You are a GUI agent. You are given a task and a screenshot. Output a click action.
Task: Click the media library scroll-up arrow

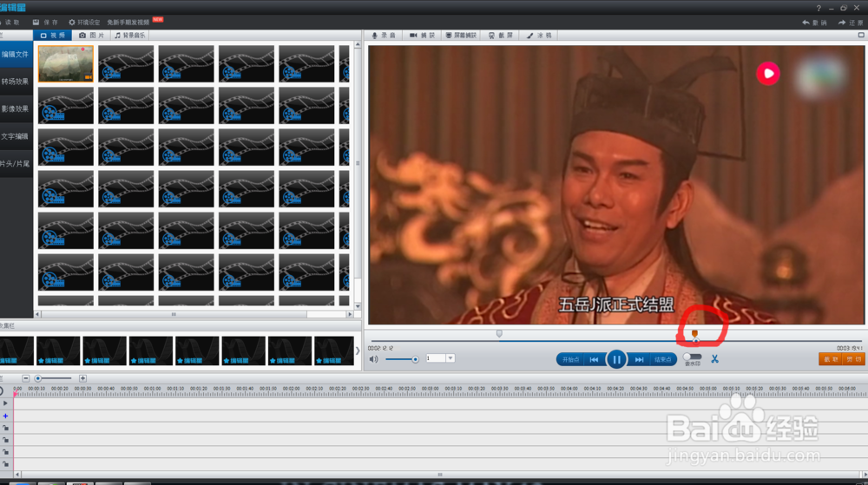coord(358,44)
